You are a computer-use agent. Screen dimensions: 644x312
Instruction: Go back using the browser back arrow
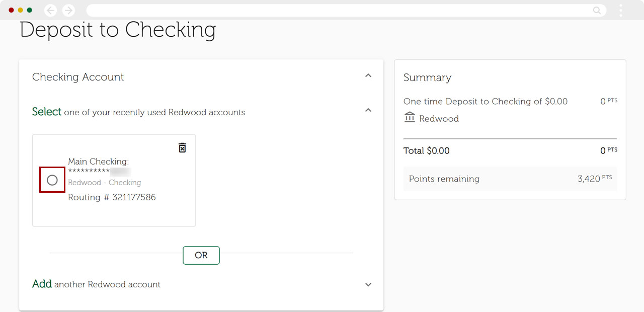point(50,10)
